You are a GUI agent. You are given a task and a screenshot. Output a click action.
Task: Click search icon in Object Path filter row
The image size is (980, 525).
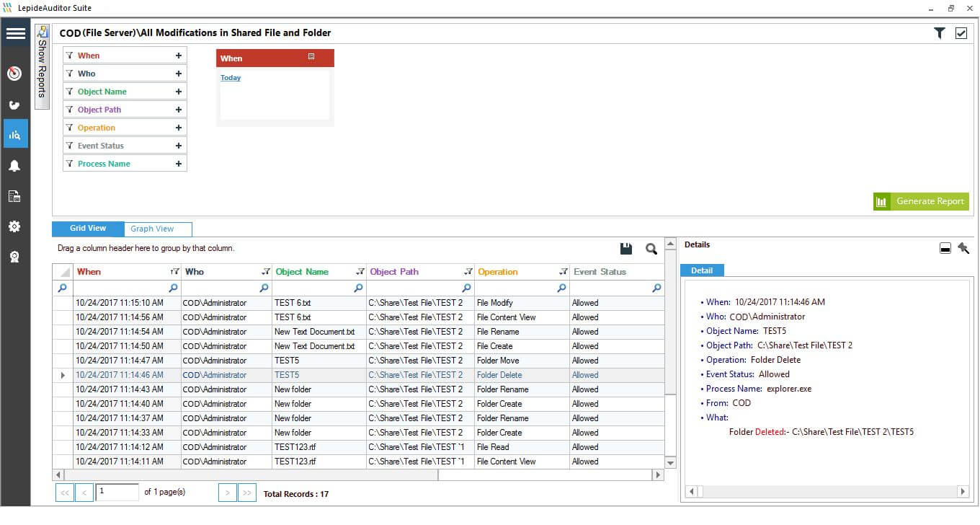click(467, 288)
